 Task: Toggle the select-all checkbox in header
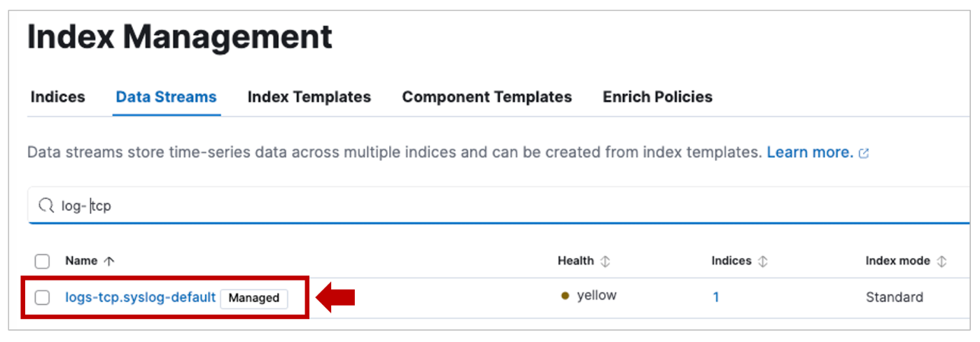(x=42, y=262)
